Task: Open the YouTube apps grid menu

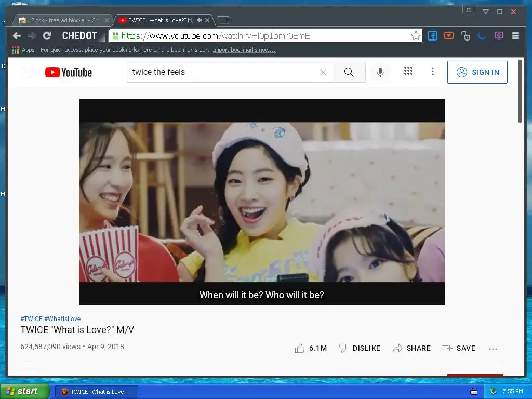Action: [407, 71]
